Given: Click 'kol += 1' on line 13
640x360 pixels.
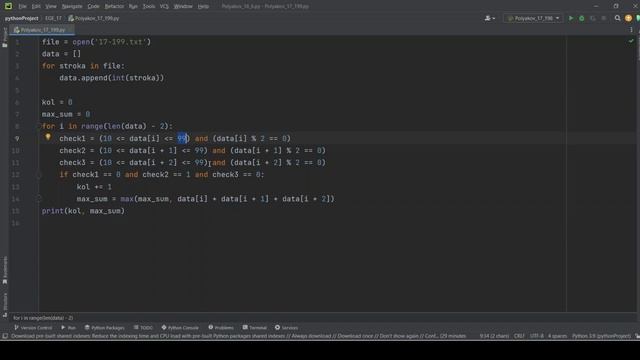Looking at the screenshot, I should [94, 187].
